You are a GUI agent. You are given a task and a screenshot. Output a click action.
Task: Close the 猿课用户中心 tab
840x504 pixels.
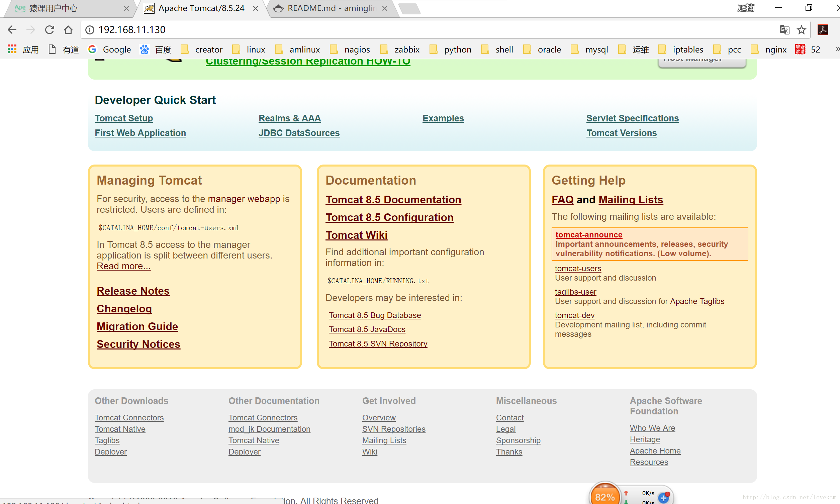(x=126, y=8)
